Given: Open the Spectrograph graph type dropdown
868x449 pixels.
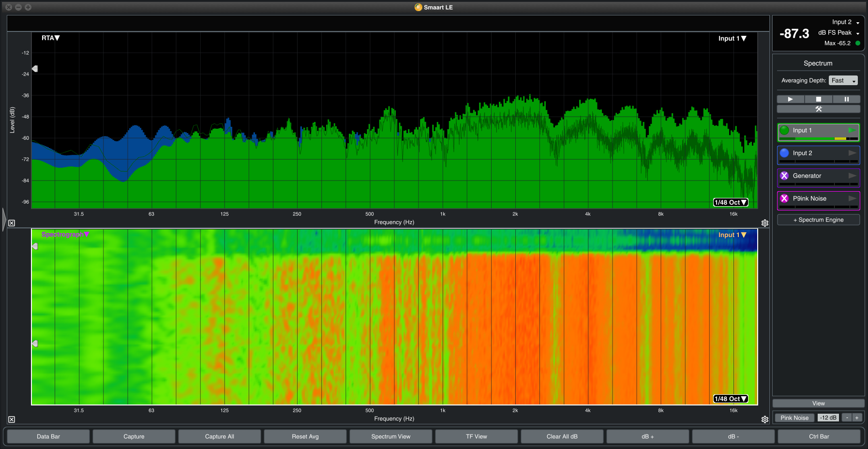Looking at the screenshot, I should click(x=65, y=234).
